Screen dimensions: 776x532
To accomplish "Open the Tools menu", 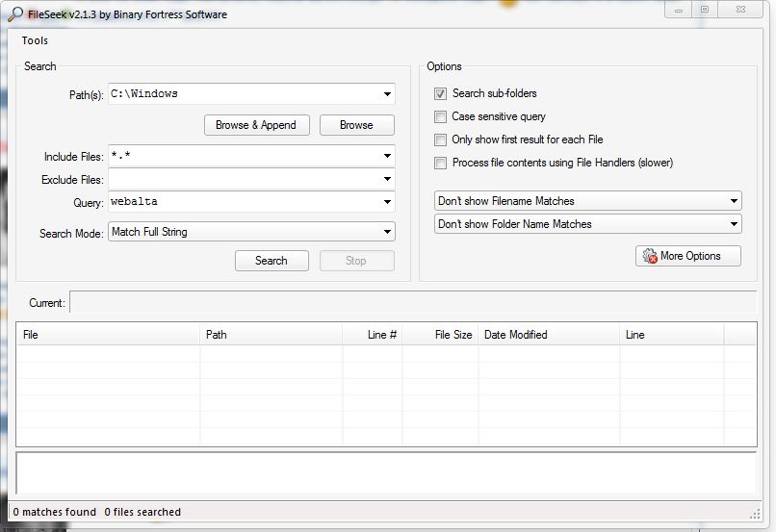I will pos(35,40).
